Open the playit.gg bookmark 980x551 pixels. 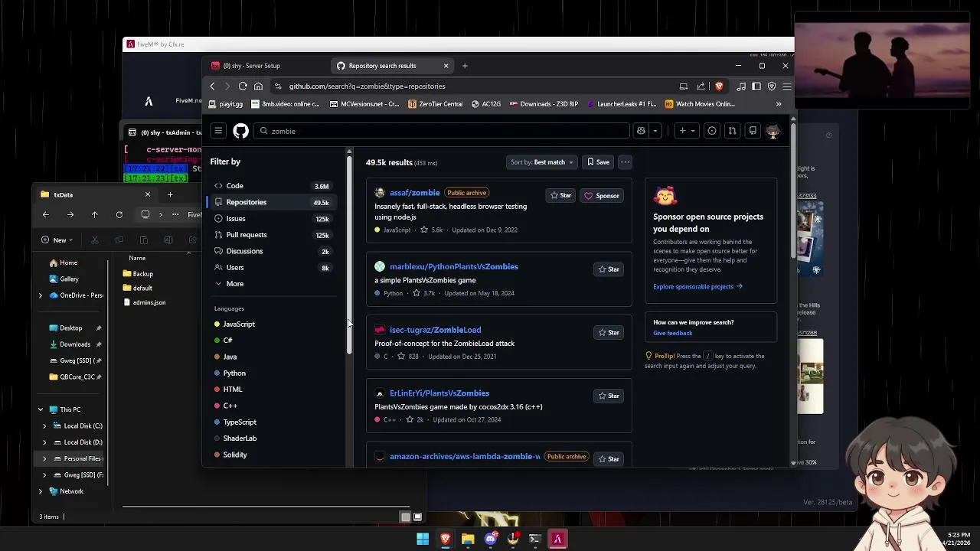click(226, 104)
